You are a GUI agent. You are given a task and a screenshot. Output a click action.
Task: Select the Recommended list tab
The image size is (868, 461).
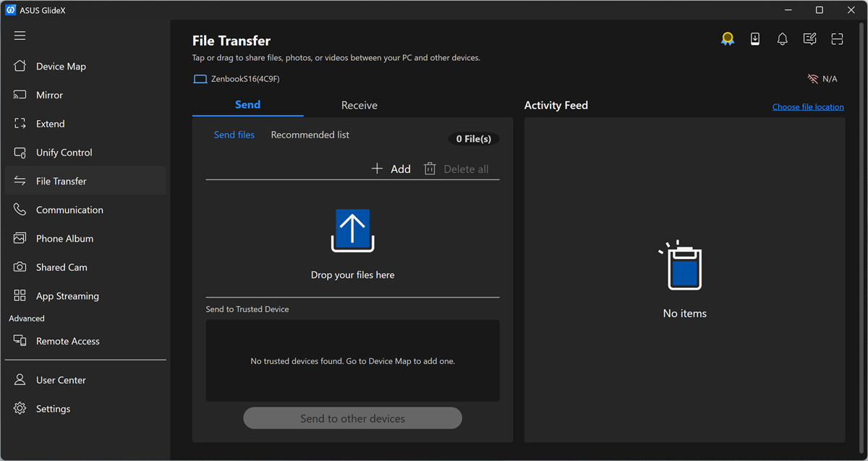tap(310, 135)
